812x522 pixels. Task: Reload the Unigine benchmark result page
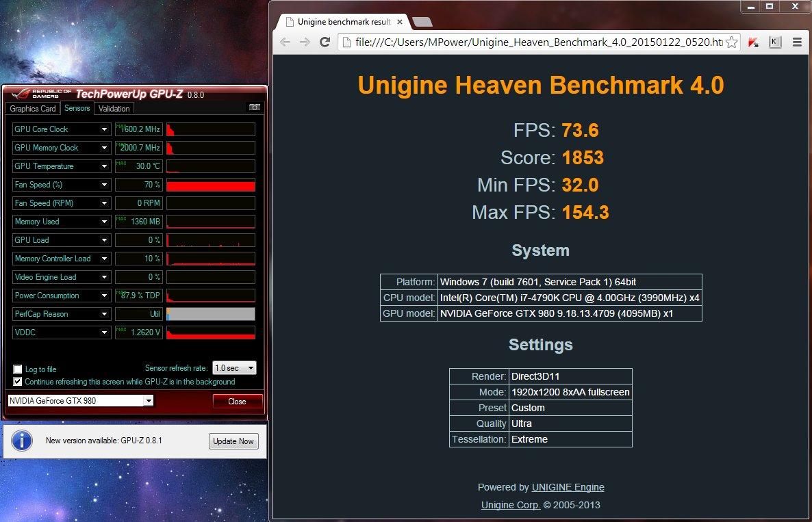(x=325, y=42)
